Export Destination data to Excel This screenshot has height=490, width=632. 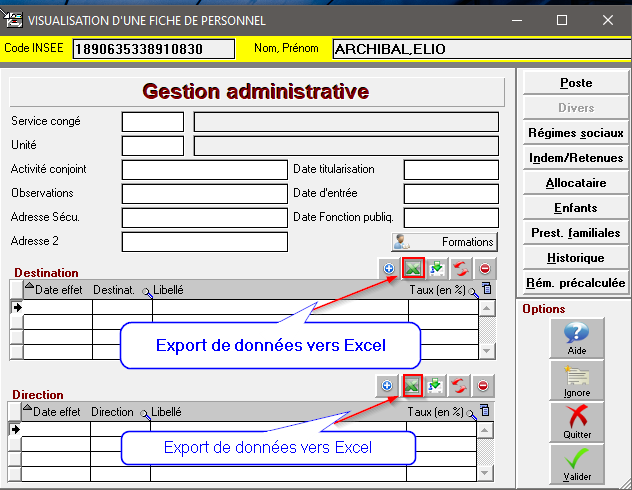point(412,268)
